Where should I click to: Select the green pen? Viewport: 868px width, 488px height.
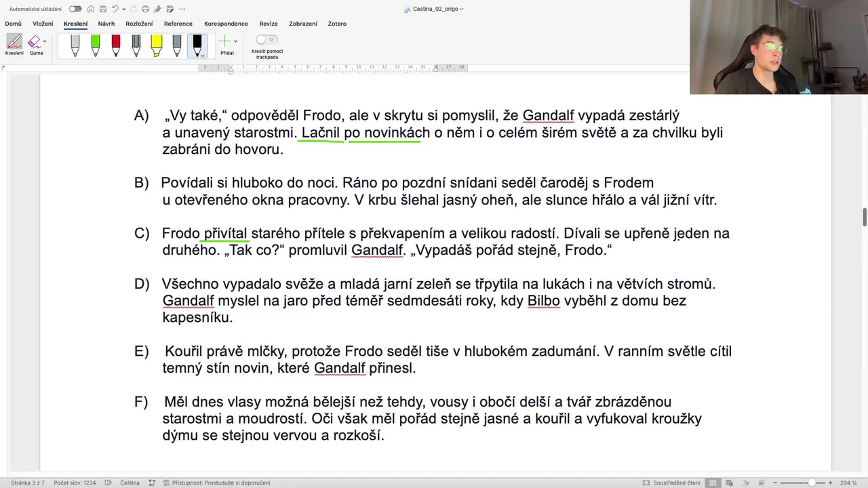point(96,46)
